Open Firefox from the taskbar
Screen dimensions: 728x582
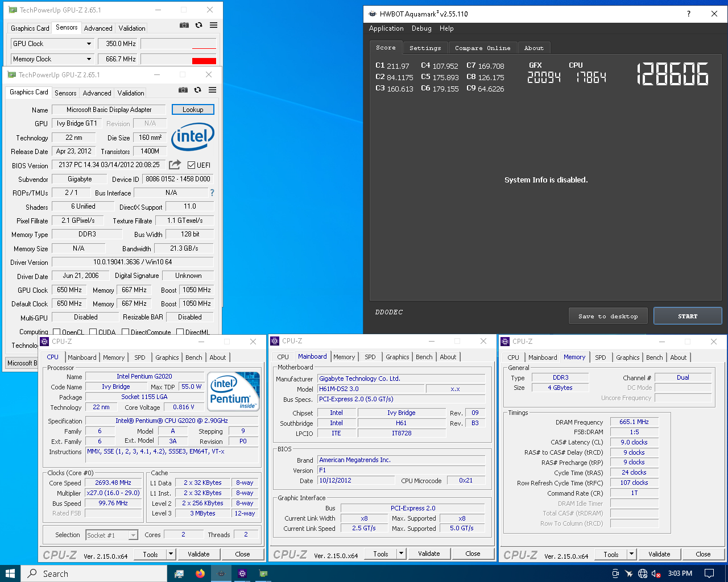[x=200, y=573]
